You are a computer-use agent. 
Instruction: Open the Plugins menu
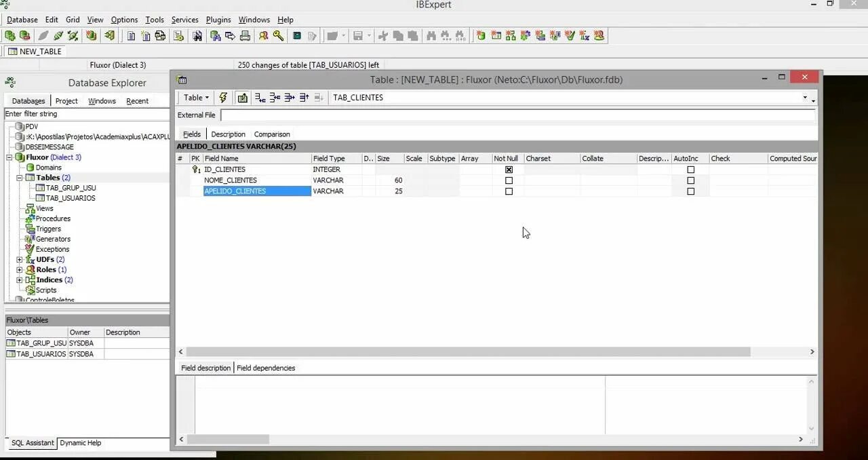(x=218, y=20)
